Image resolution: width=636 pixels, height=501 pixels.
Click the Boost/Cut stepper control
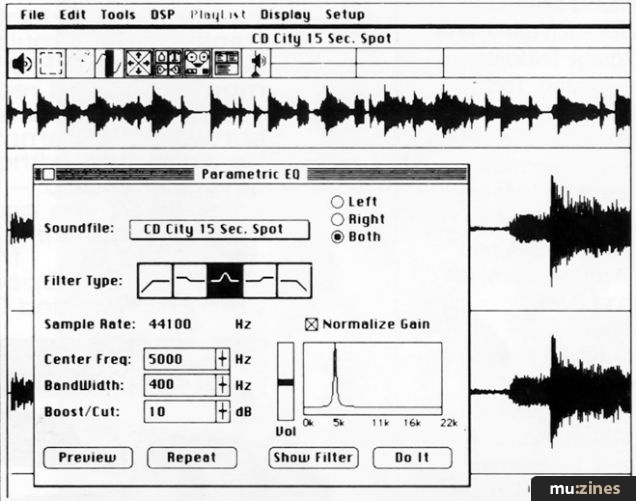tap(222, 412)
